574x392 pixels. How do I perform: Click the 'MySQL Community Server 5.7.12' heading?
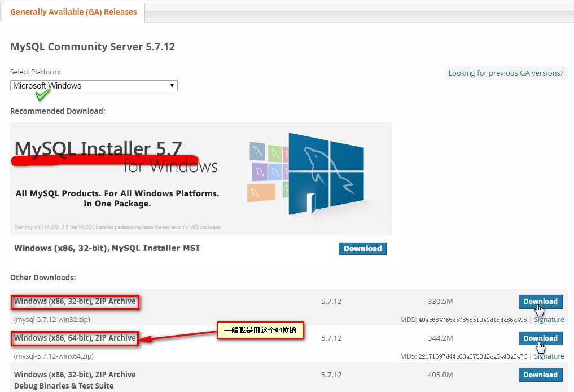(x=93, y=46)
